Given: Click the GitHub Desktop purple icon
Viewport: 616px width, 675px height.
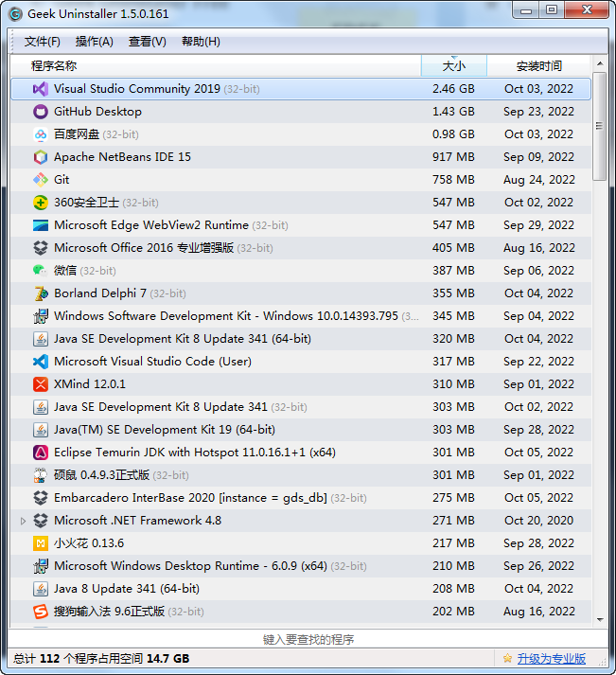Looking at the screenshot, I should click(41, 112).
